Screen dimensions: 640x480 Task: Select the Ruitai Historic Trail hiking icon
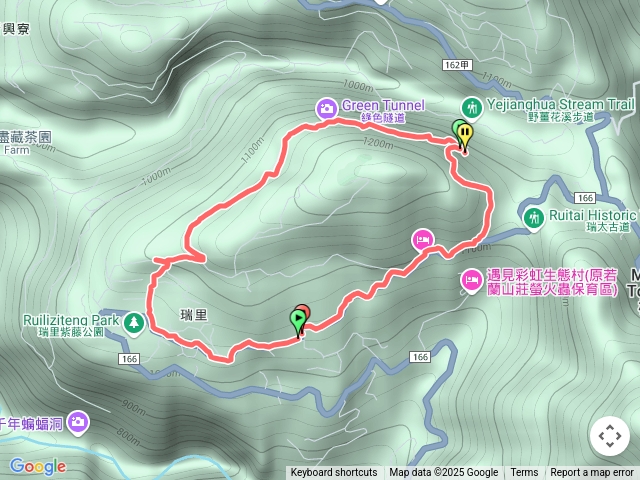[x=534, y=218]
